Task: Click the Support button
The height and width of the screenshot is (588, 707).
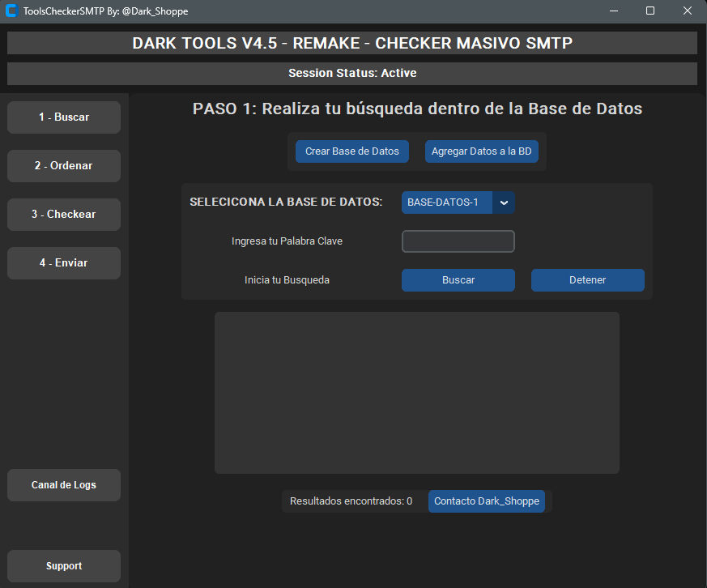Action: pos(63,565)
